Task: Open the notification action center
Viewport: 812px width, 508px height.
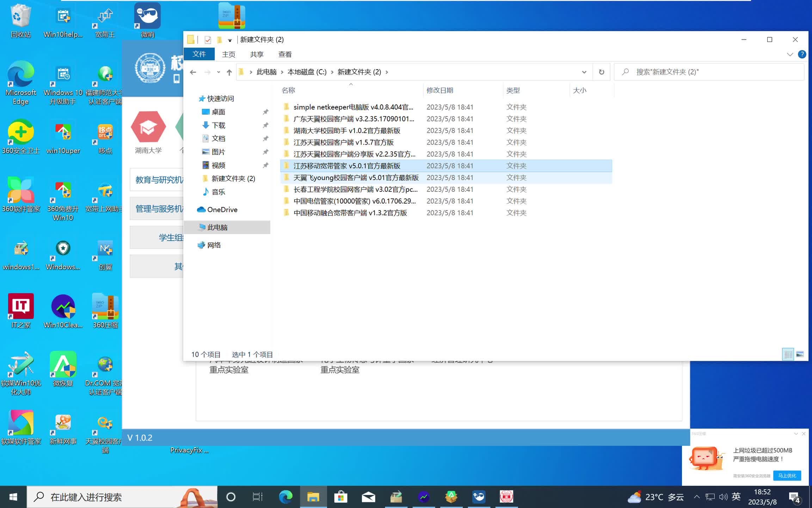Action: click(x=794, y=497)
